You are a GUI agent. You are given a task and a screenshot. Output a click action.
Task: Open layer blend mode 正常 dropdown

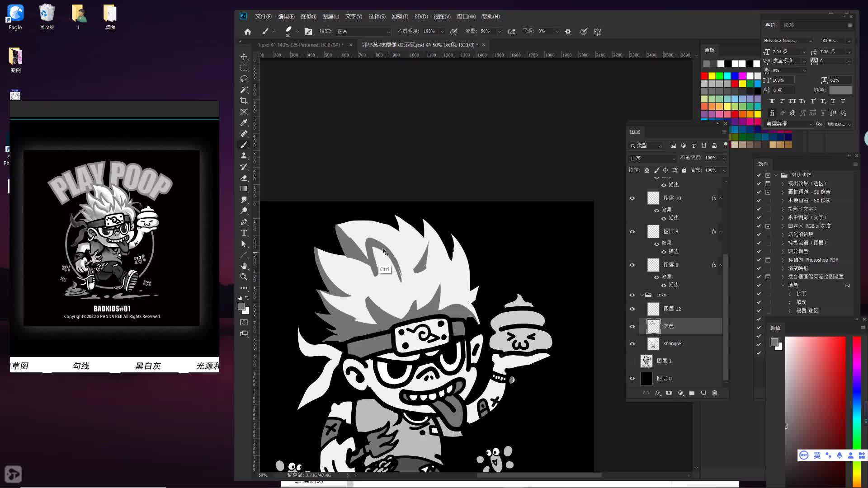pyautogui.click(x=652, y=158)
